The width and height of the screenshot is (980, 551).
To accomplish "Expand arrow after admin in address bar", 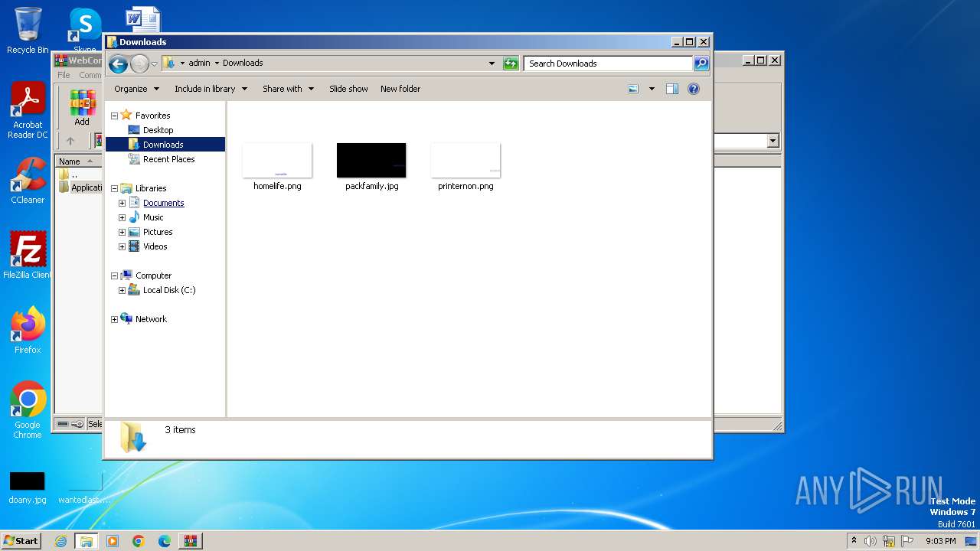I will (217, 63).
